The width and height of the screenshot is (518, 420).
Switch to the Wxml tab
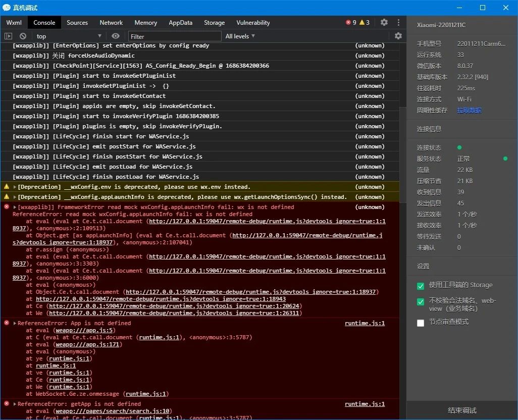point(14,22)
